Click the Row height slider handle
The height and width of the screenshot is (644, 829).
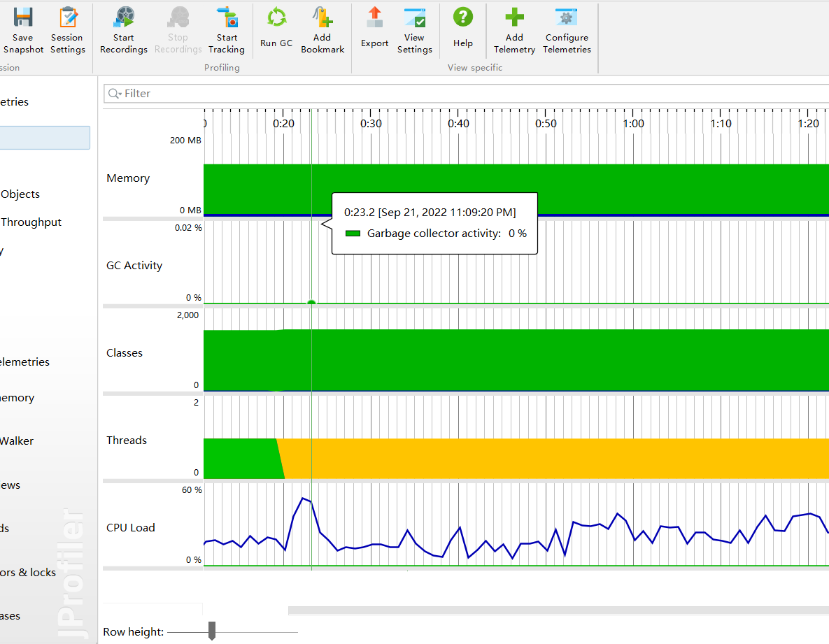[212, 631]
